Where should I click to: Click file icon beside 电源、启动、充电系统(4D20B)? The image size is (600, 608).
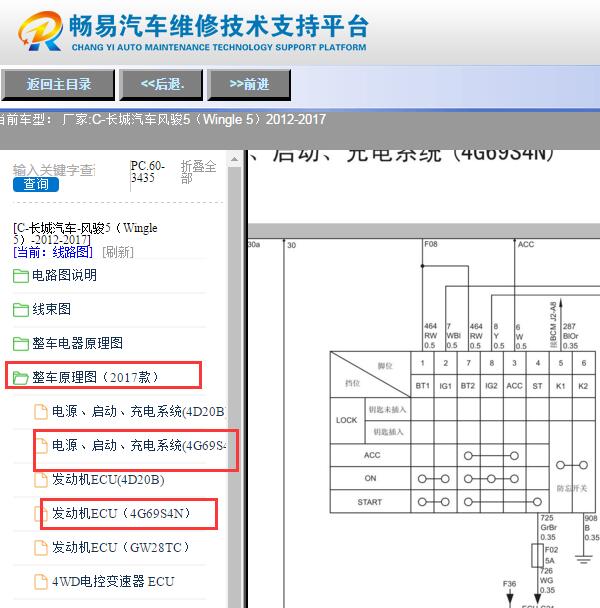click(x=41, y=412)
